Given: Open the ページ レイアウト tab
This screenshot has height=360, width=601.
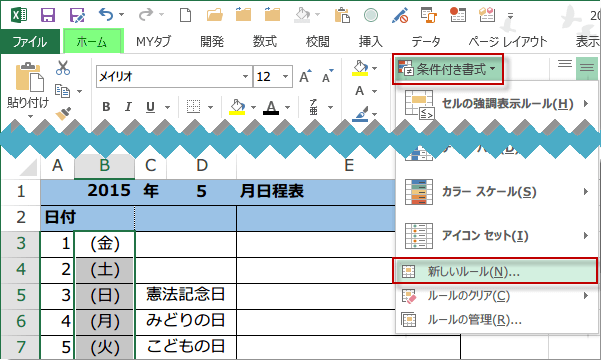Looking at the screenshot, I should [x=507, y=41].
